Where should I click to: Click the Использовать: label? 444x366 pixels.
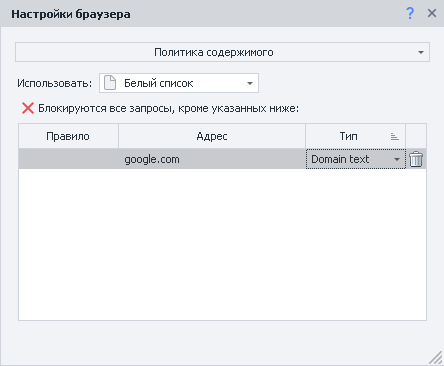(55, 83)
